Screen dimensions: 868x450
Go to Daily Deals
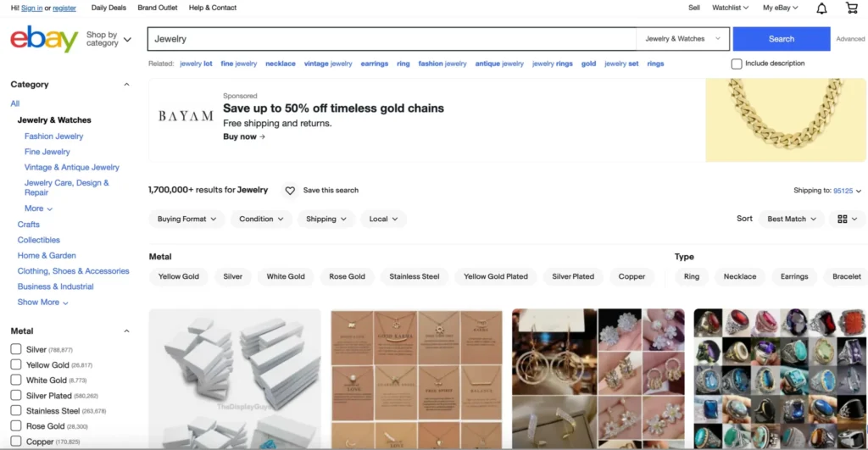[108, 8]
